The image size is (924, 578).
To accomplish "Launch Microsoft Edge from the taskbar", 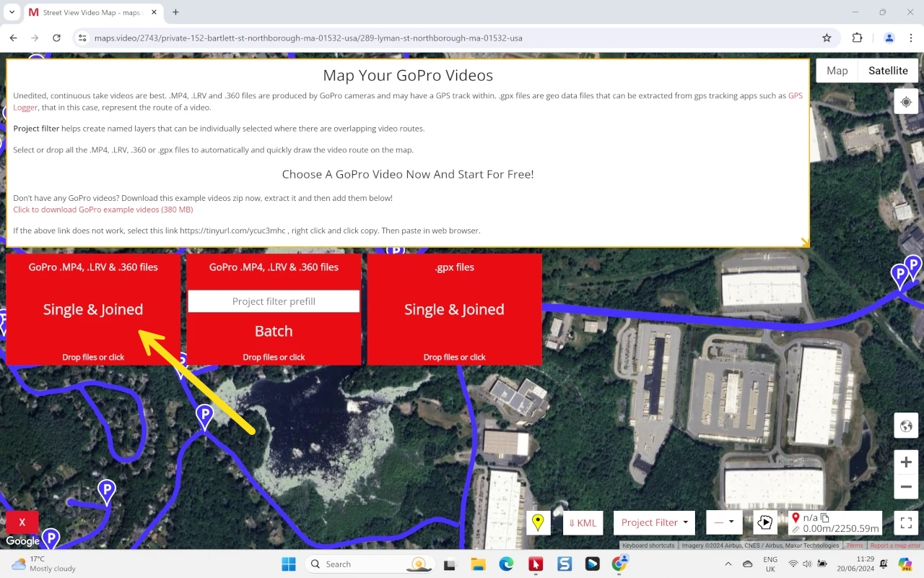I will (x=506, y=564).
